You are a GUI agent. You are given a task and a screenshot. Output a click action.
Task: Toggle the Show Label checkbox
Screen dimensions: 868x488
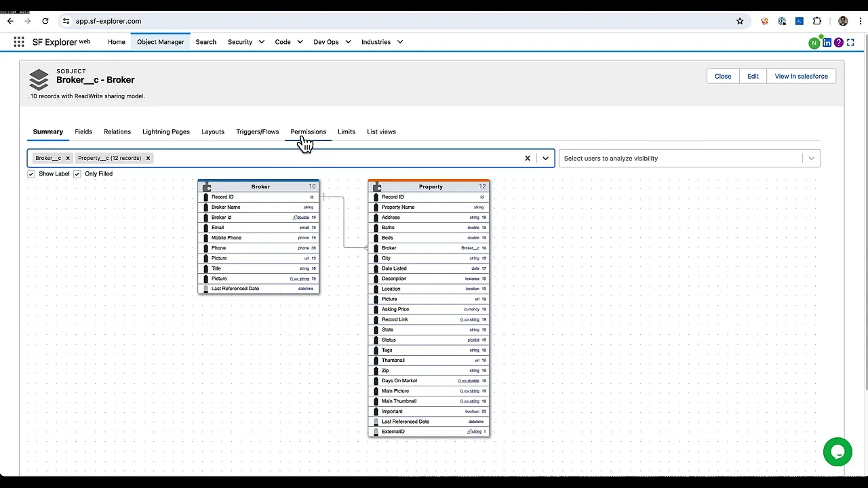pos(31,174)
